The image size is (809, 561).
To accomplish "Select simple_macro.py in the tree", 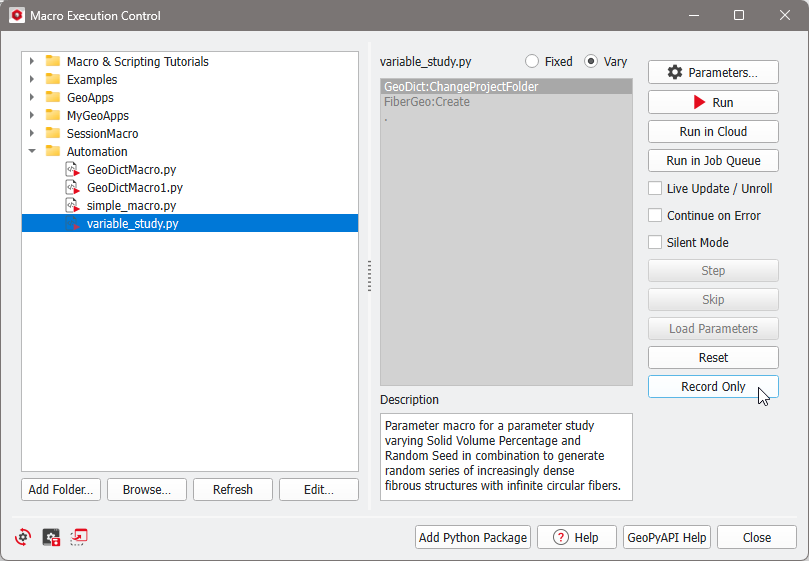I will click(x=132, y=205).
